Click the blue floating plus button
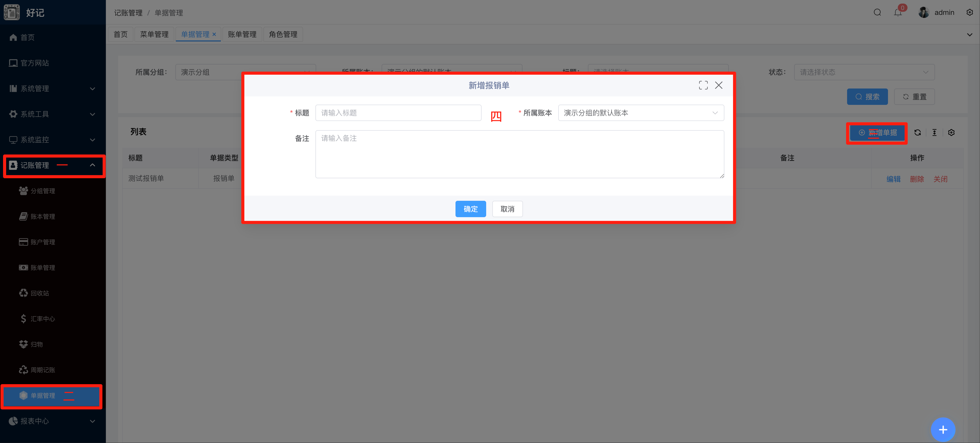Image resolution: width=980 pixels, height=443 pixels. coord(943,430)
